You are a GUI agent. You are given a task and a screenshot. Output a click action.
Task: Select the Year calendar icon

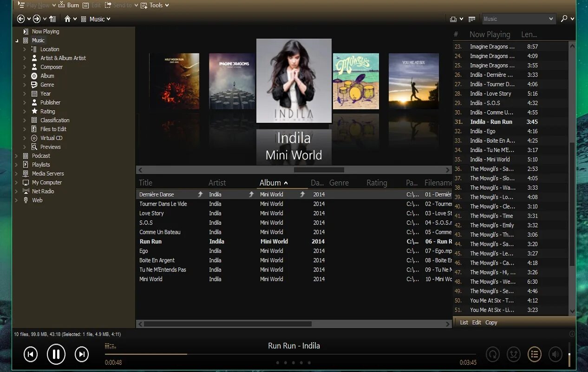pos(34,93)
